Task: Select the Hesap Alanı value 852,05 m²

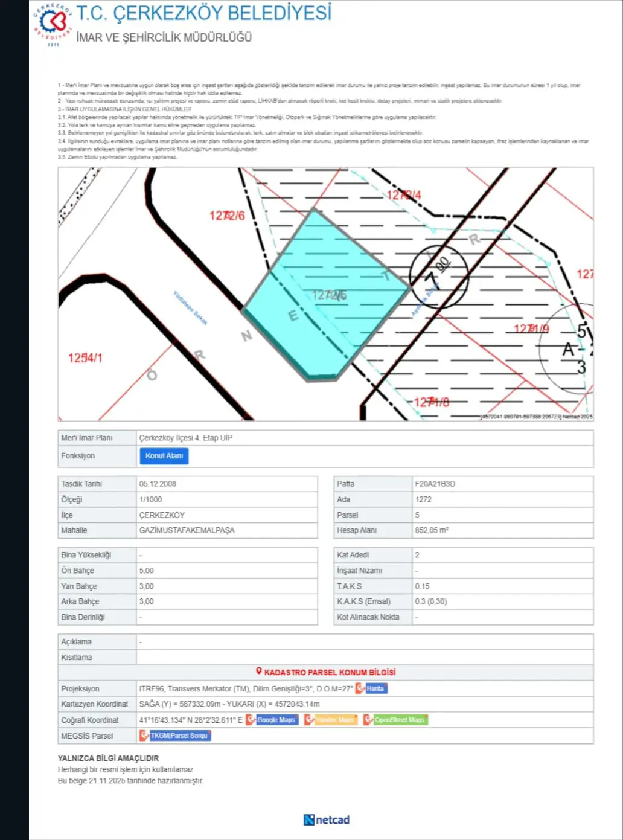Action: coord(432,530)
